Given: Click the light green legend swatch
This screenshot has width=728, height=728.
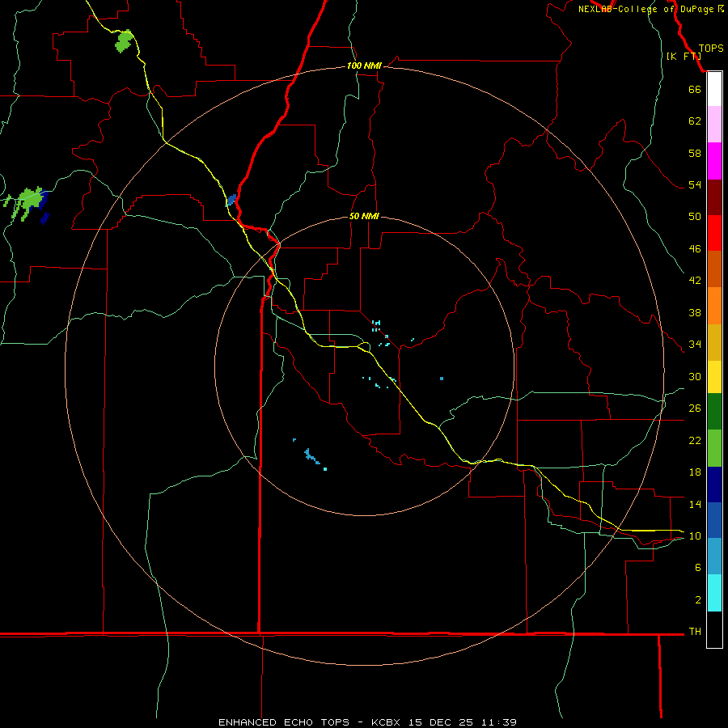Looking at the screenshot, I should [x=714, y=448].
